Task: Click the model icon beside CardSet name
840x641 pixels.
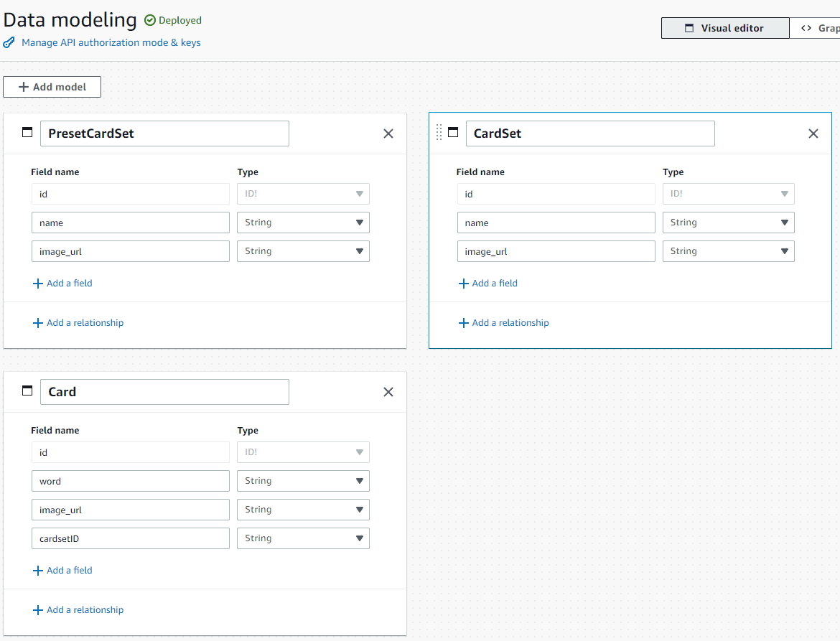Action: 453,133
